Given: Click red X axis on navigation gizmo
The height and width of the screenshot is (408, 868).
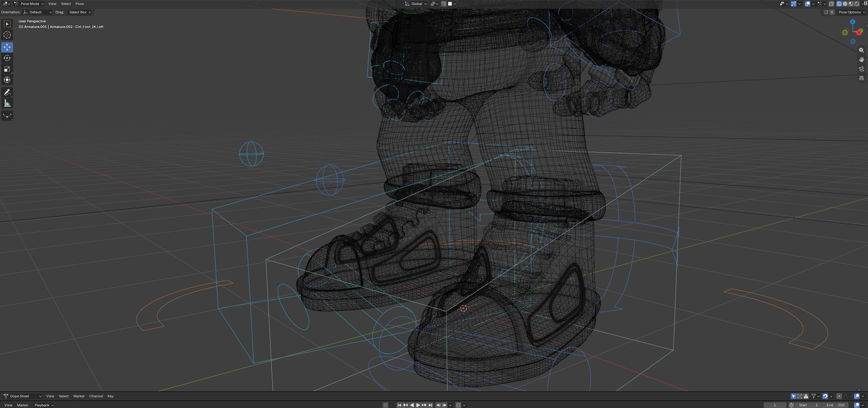Looking at the screenshot, I should coord(859,32).
